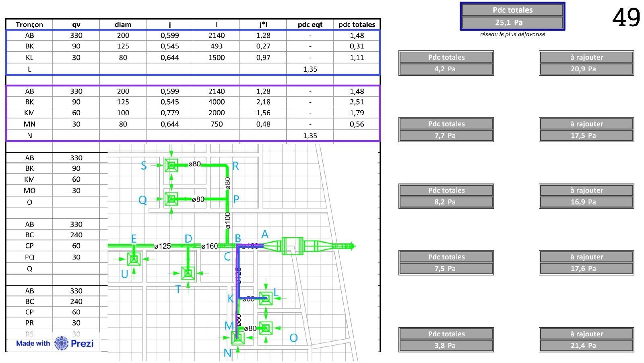Select the Pdc totales 7,5 Pa value
Viewport: 644px width, 363px height.
(446, 268)
